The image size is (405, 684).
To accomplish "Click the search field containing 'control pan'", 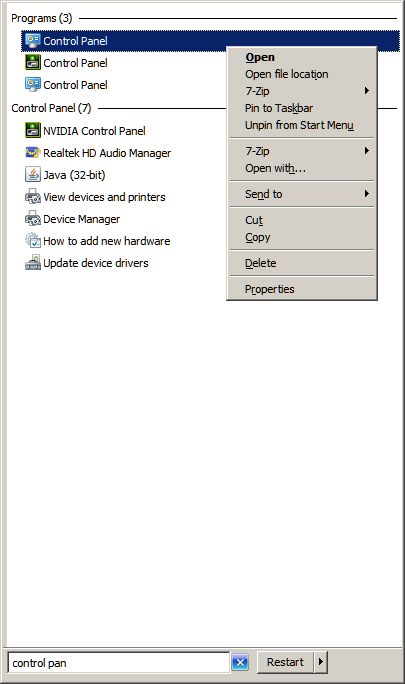I will [x=118, y=663].
